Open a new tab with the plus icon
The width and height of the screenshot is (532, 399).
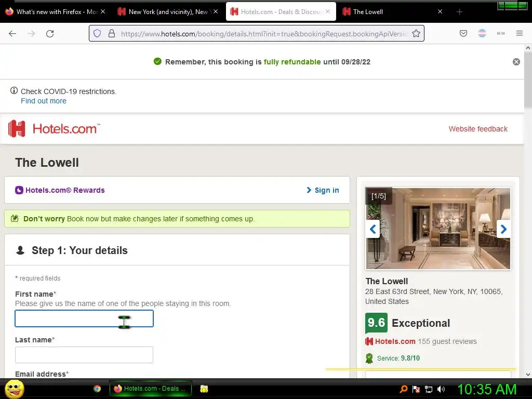[x=459, y=12]
